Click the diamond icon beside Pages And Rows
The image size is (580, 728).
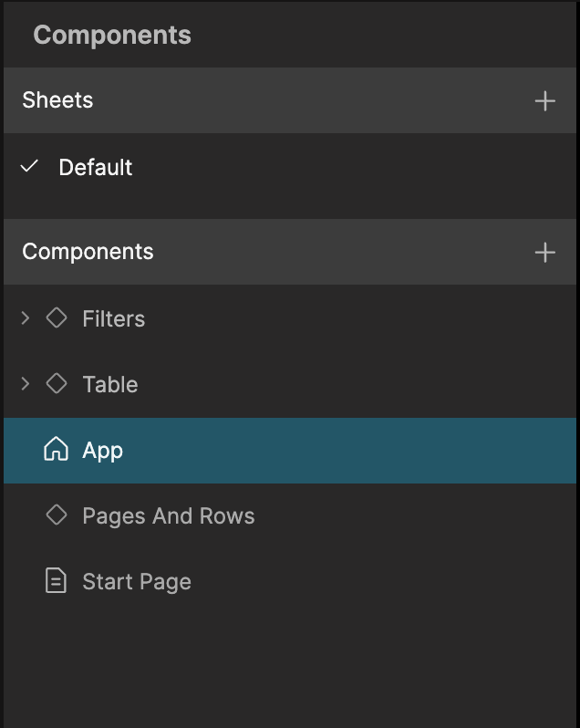coord(57,515)
